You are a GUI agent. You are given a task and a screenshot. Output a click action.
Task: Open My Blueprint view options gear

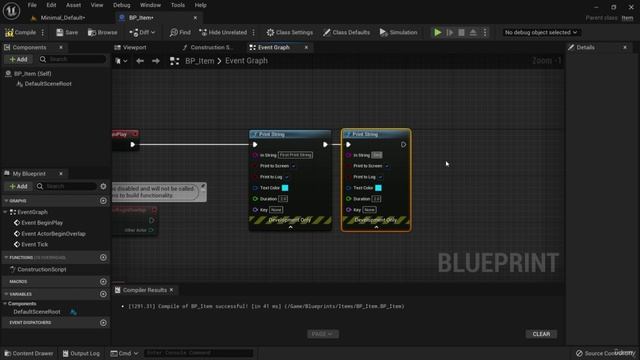pyautogui.click(x=103, y=187)
